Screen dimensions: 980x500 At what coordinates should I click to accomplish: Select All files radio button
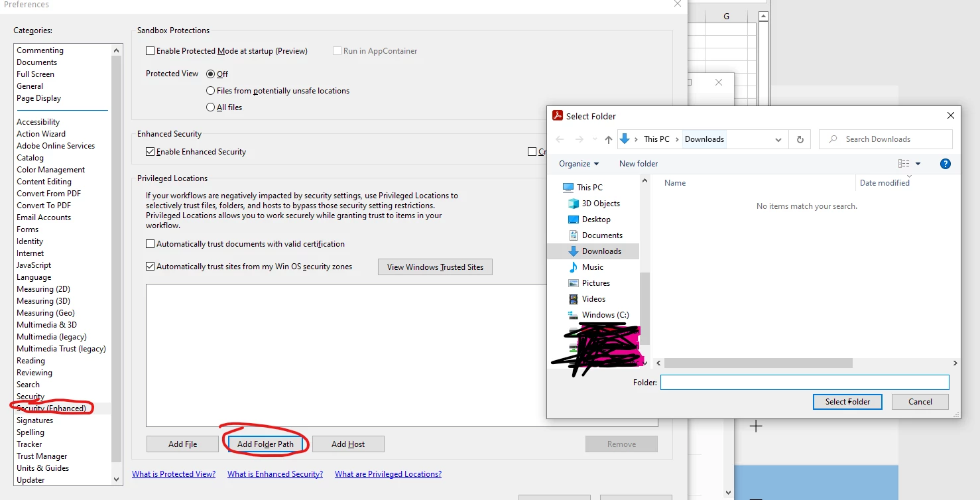pos(211,107)
